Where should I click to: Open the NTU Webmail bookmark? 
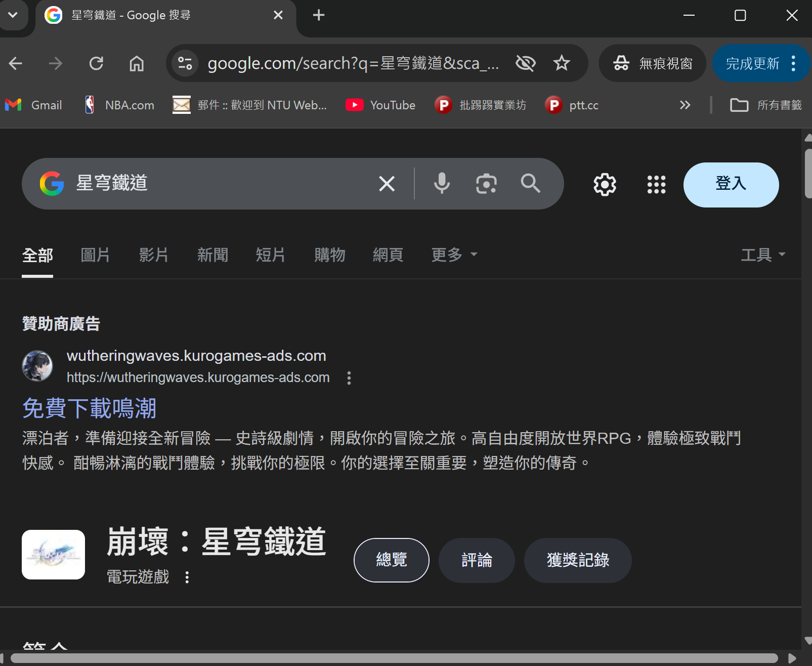click(249, 105)
